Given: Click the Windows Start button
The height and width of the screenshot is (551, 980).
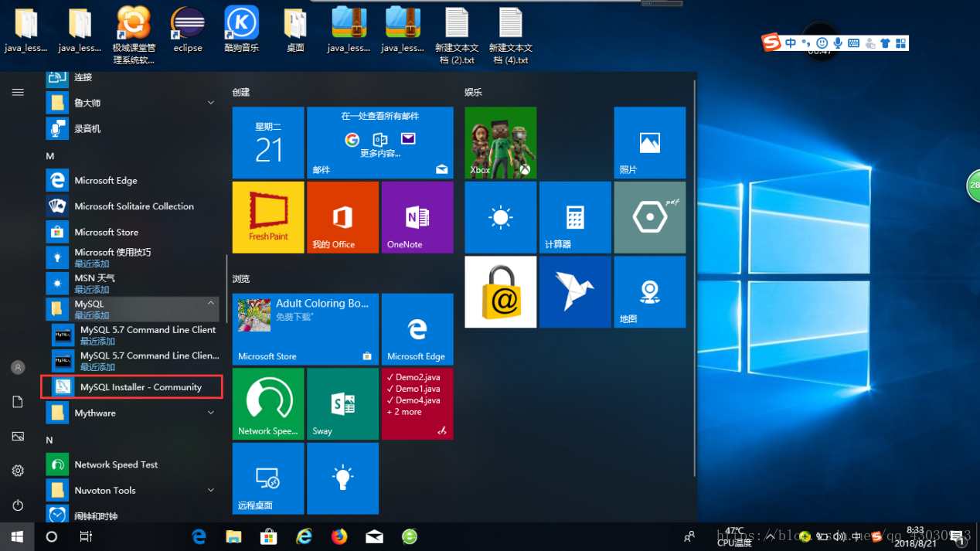Looking at the screenshot, I should [17, 536].
